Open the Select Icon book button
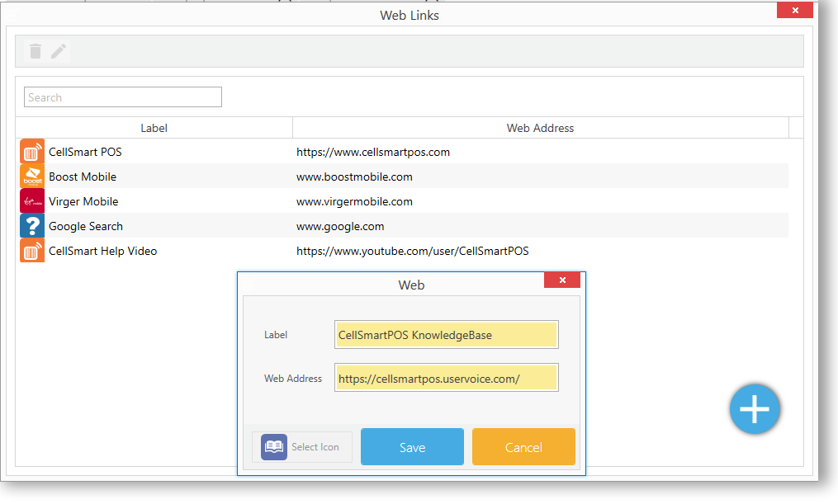838x504 pixels. pos(302,447)
